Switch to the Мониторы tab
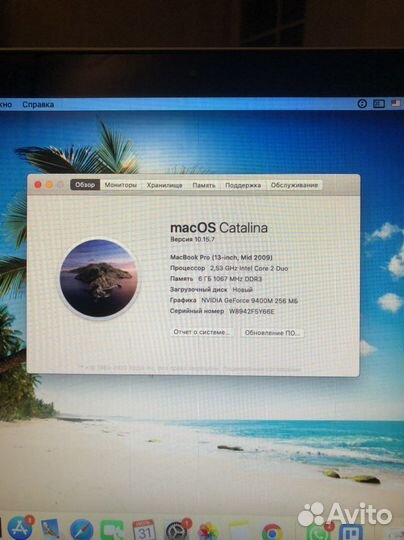This screenshot has height=540, width=404. coord(121,185)
